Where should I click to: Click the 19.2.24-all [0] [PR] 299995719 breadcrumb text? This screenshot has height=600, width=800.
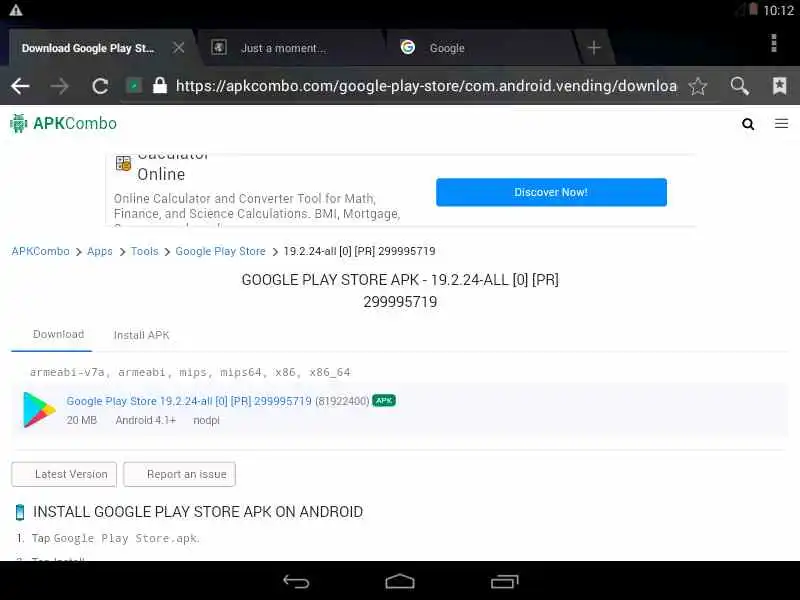point(359,252)
